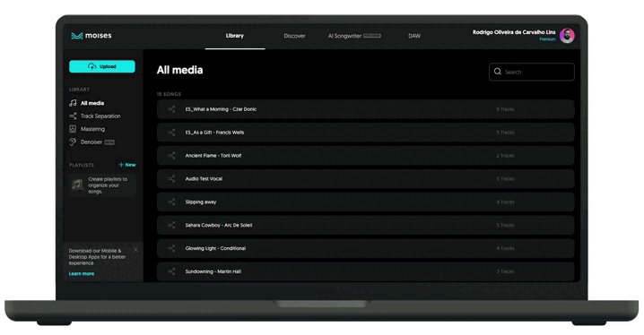Open the Library tab
Screen dimensions: 644x335
point(234,36)
